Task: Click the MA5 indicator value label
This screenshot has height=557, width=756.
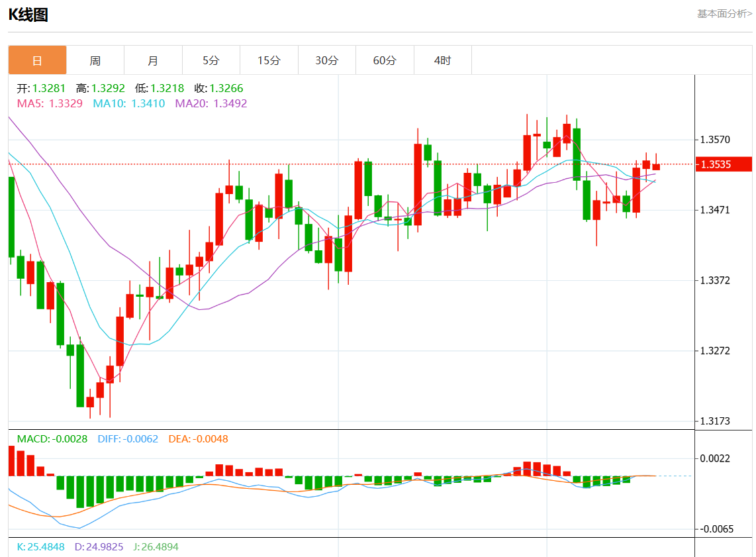Action: [50, 103]
